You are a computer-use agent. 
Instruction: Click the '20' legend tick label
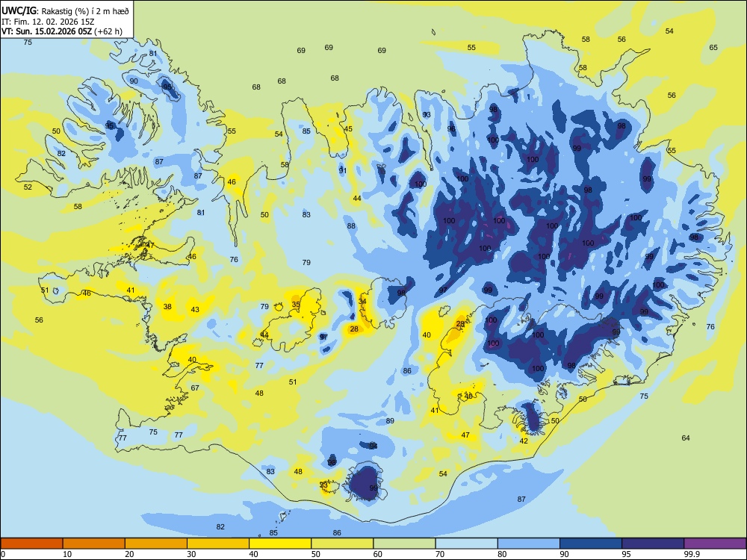[129, 554]
